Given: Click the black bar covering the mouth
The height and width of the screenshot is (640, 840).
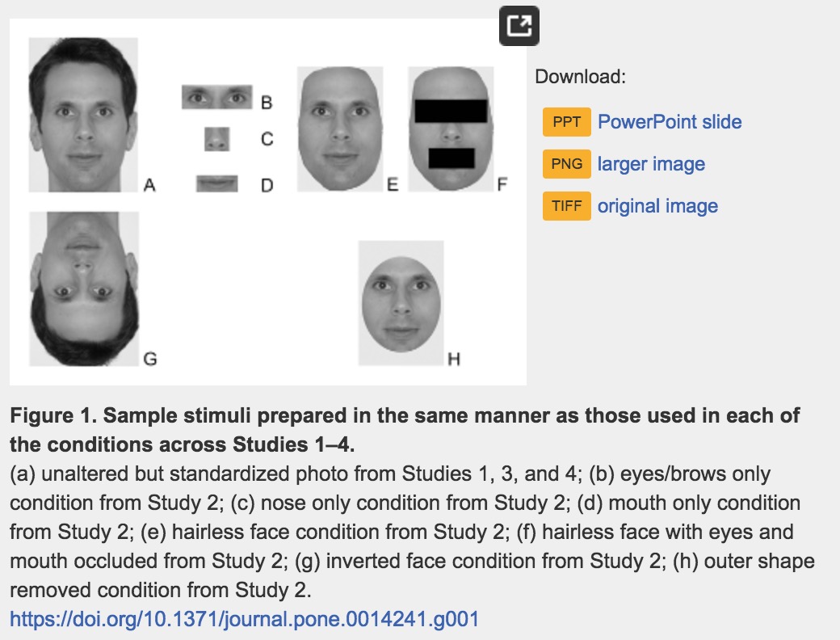Looking at the screenshot, I should (x=451, y=158).
